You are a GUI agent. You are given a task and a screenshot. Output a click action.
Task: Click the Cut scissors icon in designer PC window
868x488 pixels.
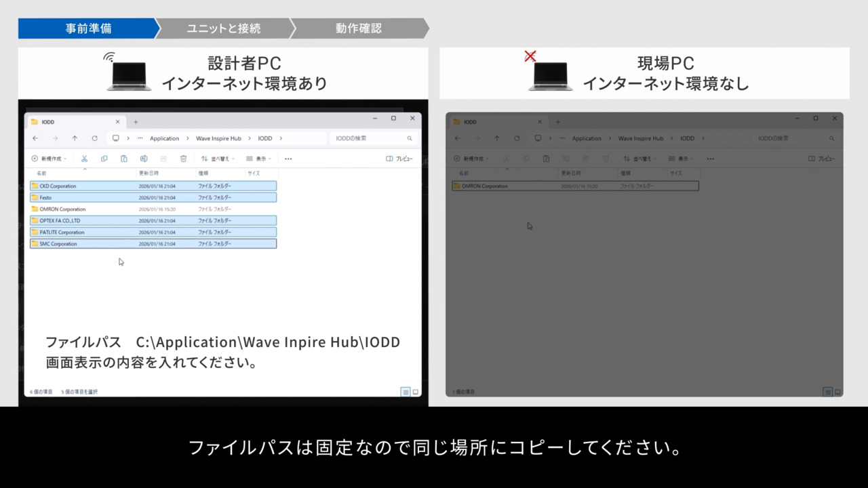click(84, 159)
